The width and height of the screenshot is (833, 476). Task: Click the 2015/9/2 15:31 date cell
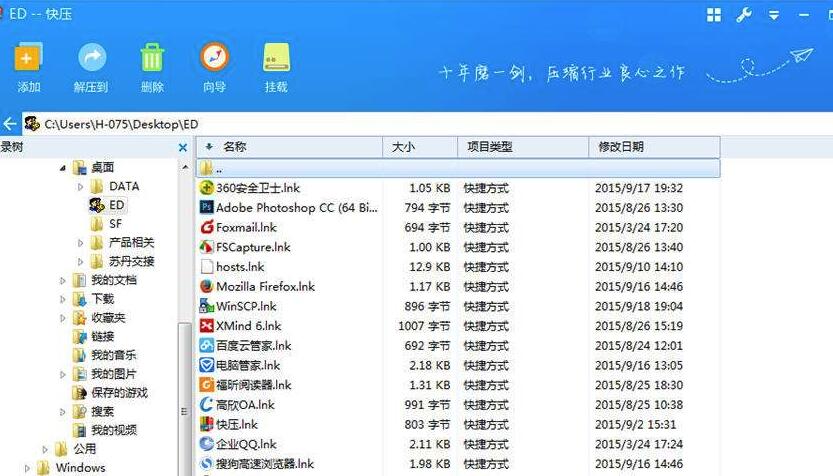pos(635,424)
